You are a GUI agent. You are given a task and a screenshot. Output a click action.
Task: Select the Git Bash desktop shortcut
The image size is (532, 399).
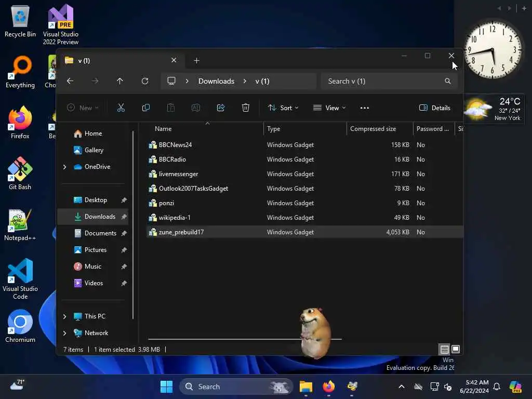point(20,174)
